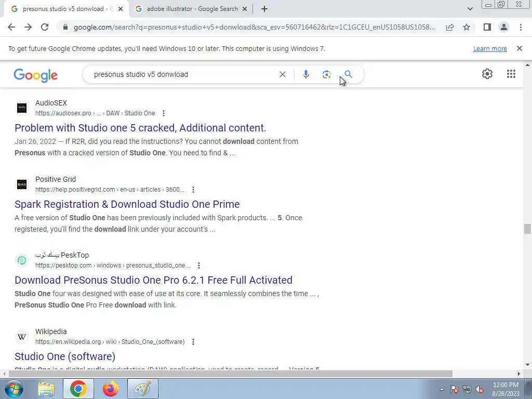The height and width of the screenshot is (399, 532).
Task: Open Google apps grid
Action: coord(511,74)
